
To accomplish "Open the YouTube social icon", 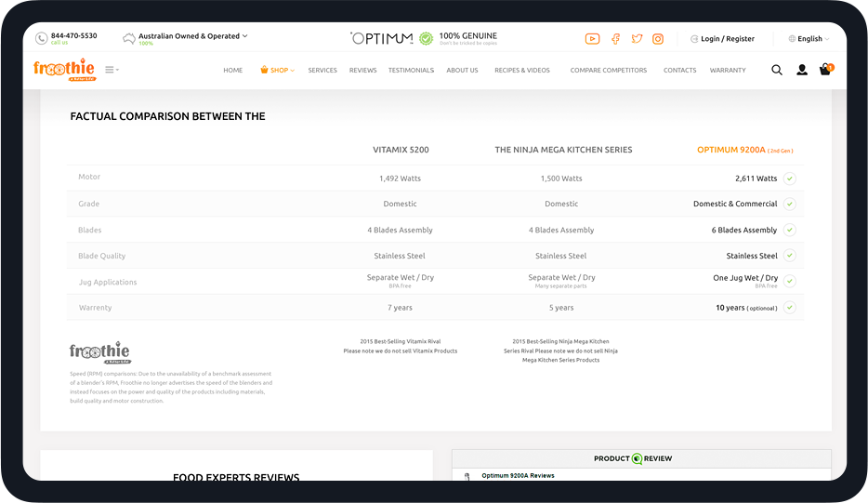I will click(x=592, y=39).
